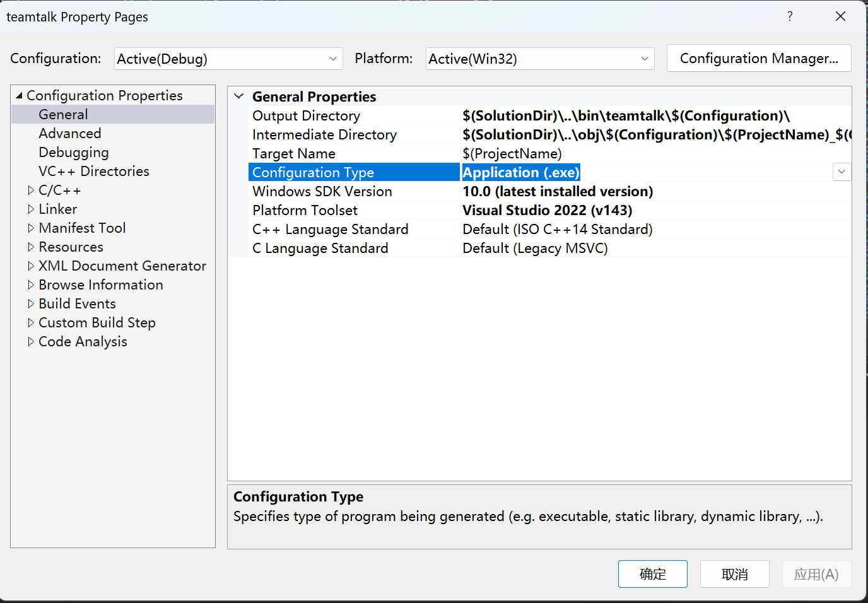Close the teamtalk Property Pages dialog
The width and height of the screenshot is (868, 603).
click(x=840, y=16)
